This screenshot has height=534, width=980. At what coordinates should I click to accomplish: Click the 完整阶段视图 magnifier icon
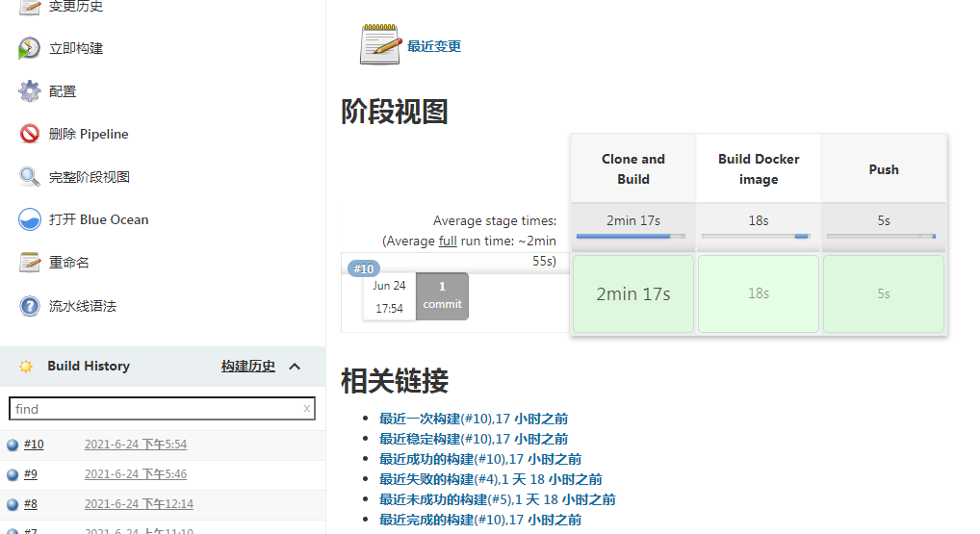[x=30, y=177]
